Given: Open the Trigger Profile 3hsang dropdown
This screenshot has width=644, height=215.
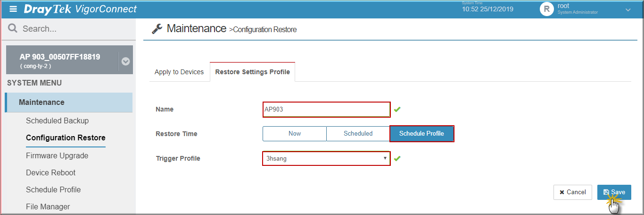Looking at the screenshot, I should click(326, 158).
